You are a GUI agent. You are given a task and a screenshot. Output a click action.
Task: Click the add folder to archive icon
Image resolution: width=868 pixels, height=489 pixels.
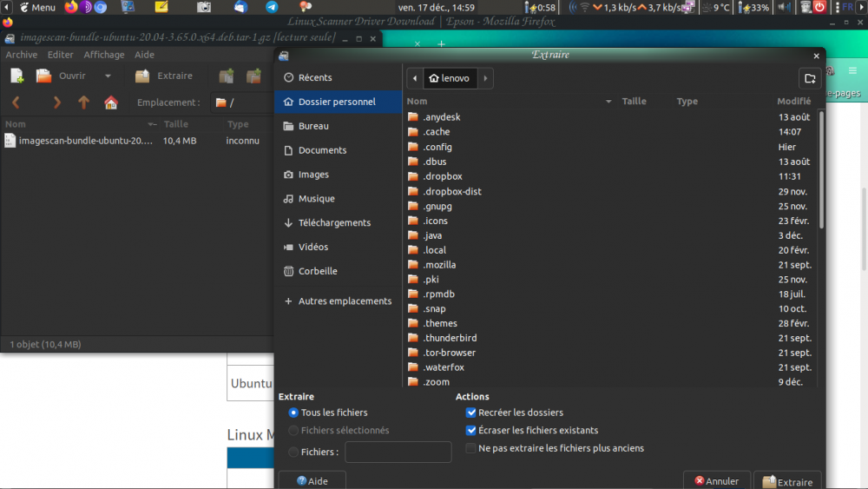point(253,76)
